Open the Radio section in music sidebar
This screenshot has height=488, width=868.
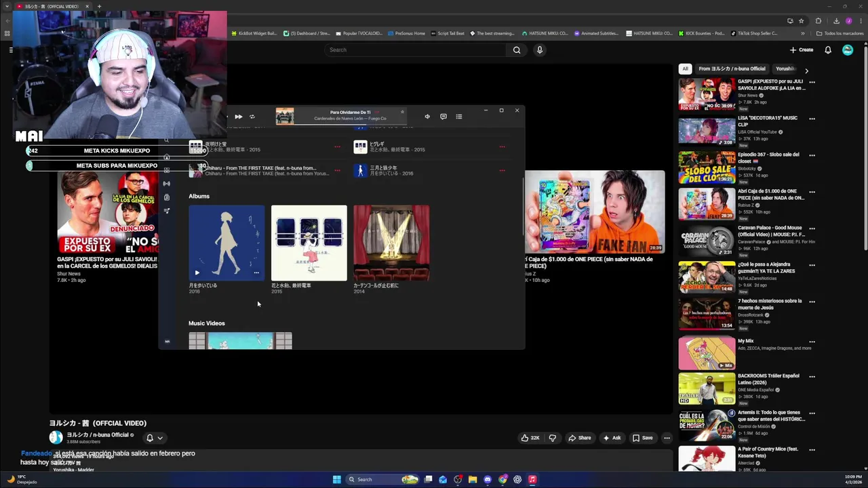(x=167, y=184)
